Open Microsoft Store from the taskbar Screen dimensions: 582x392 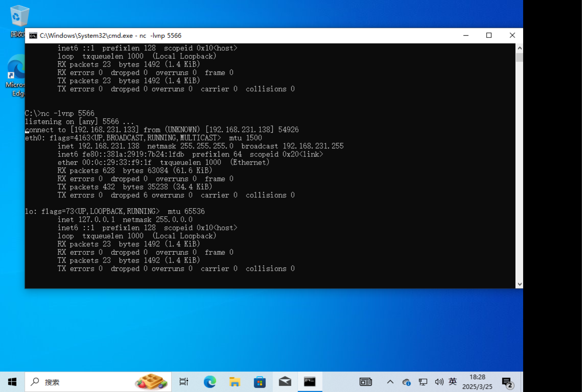(260, 382)
